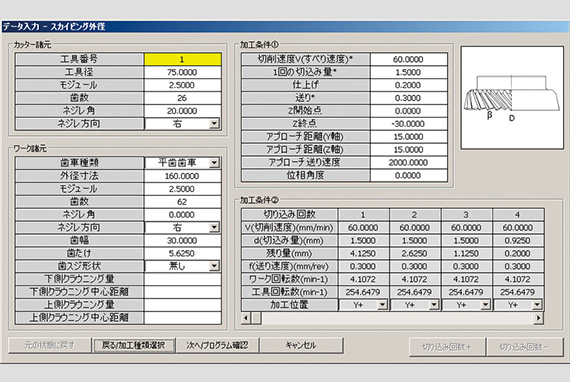
Task: Expand the work ネジレ方向 dropdown
Action: 214,228
